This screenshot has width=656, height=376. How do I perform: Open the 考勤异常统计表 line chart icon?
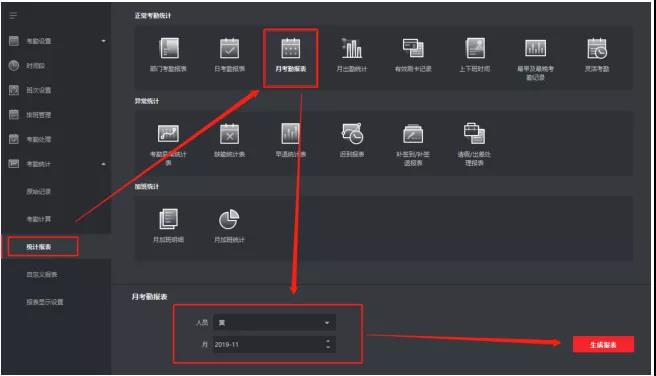pyautogui.click(x=168, y=134)
